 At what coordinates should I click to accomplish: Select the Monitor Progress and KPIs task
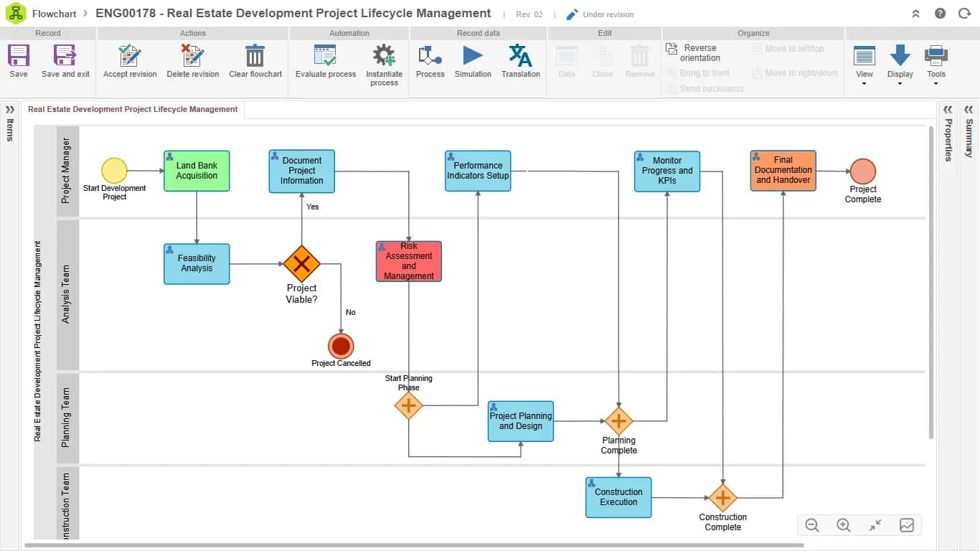point(667,171)
